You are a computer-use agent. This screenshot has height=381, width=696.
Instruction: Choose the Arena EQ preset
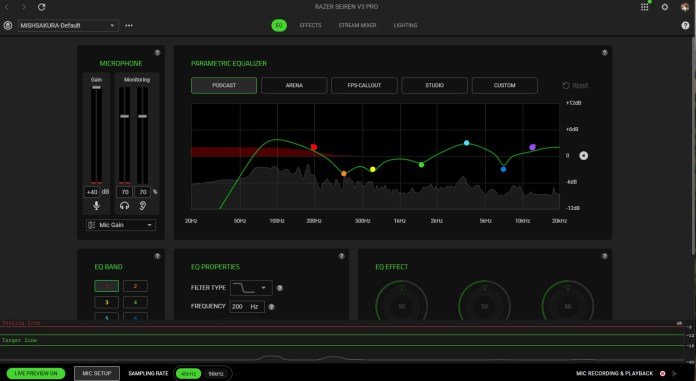[x=294, y=85]
